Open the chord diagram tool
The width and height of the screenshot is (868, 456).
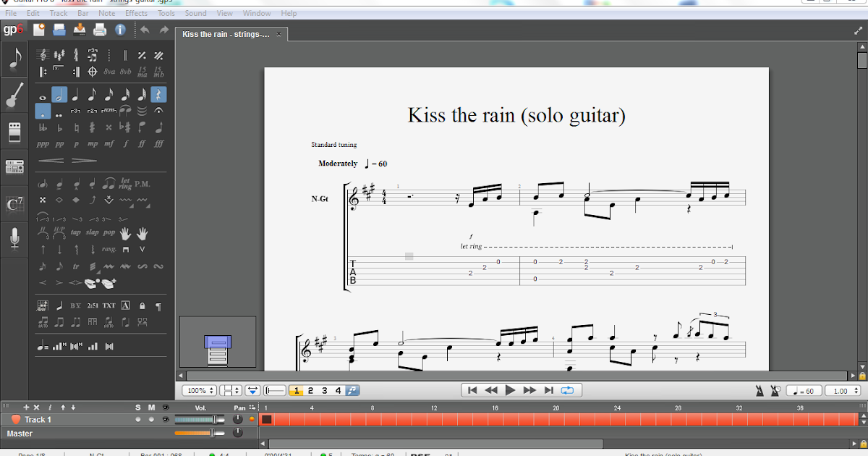point(43,305)
